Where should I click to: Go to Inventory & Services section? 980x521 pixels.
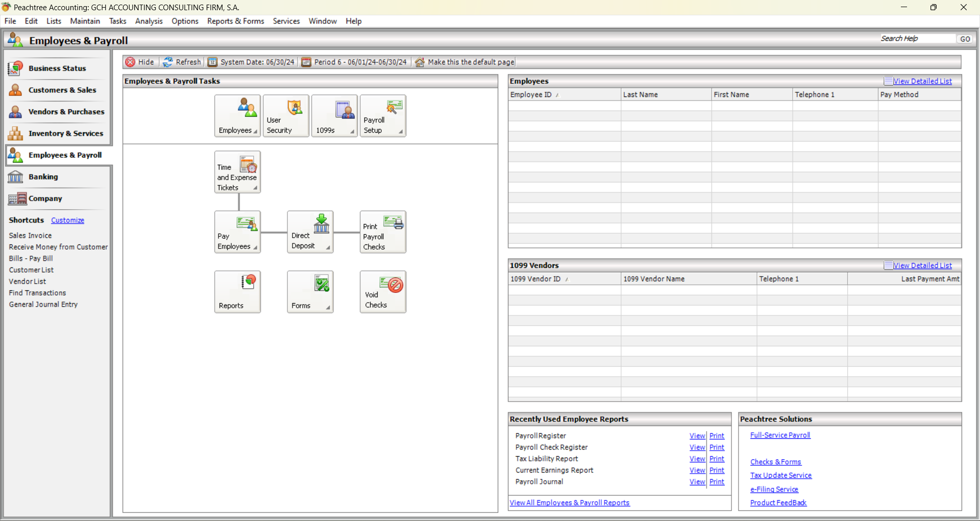click(57, 133)
